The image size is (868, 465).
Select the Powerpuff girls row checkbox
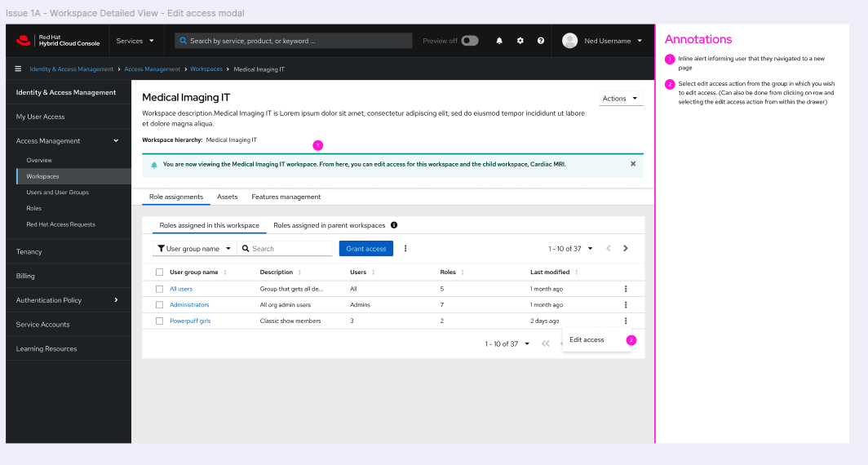[160, 321]
